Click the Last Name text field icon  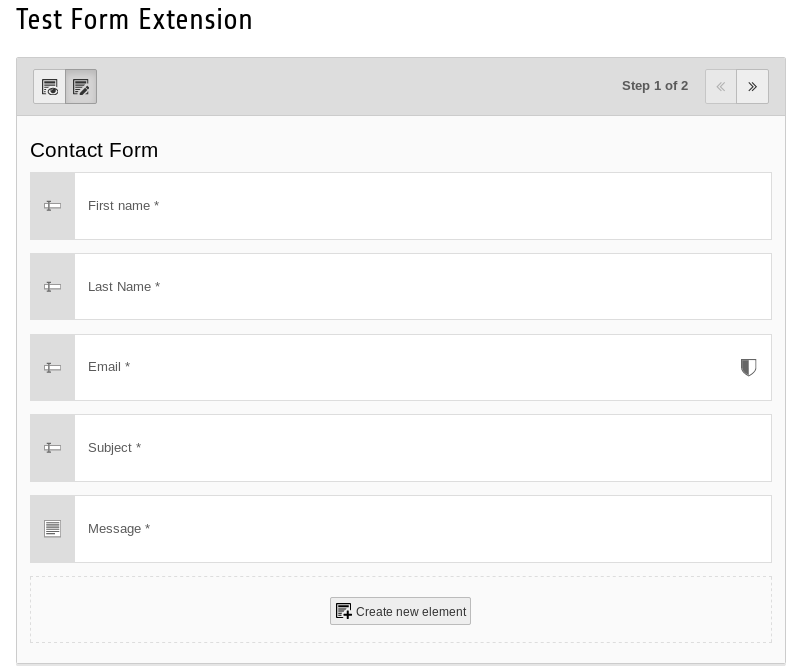pyautogui.click(x=53, y=287)
